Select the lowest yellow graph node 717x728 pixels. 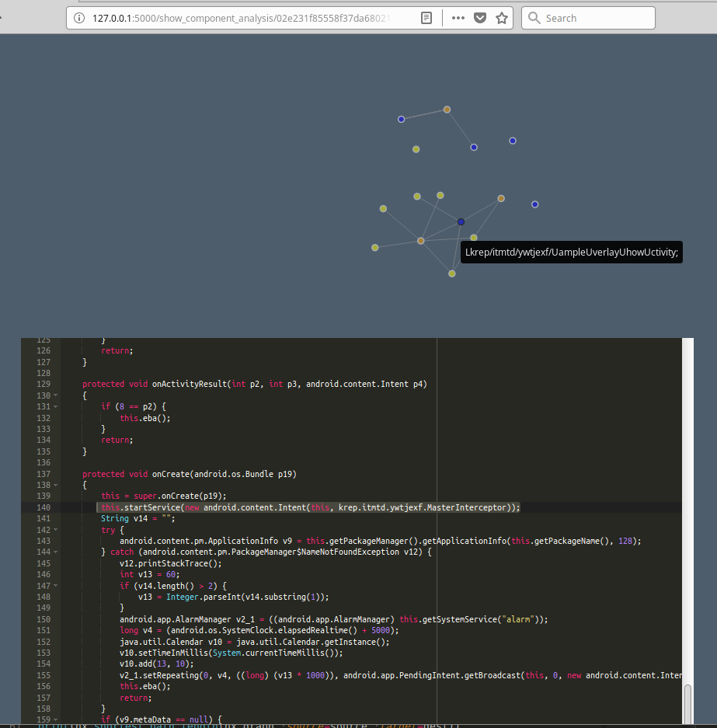tap(452, 274)
